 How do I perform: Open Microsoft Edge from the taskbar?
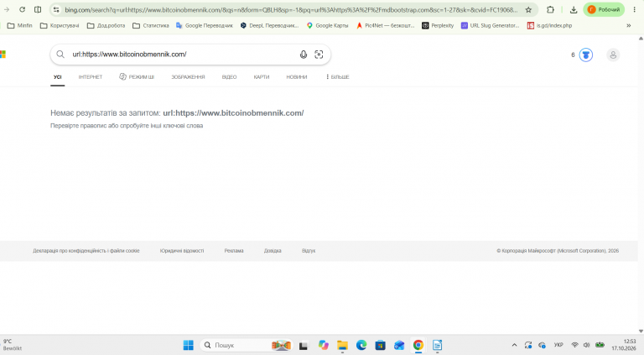coord(361,345)
